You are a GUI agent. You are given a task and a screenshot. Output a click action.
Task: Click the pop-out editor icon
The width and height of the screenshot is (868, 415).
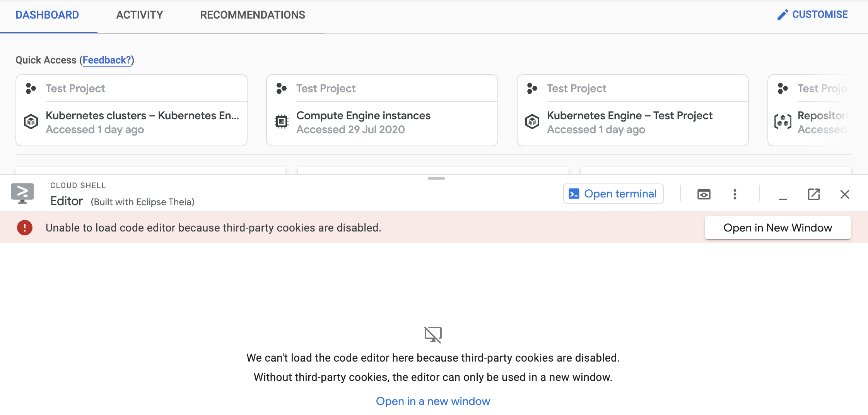pos(813,194)
